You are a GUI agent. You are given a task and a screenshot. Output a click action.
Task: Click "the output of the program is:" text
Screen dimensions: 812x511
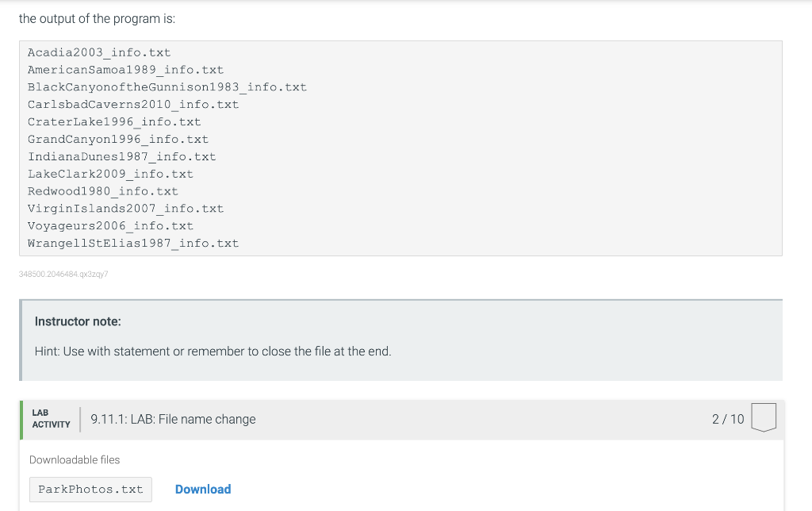pos(97,19)
